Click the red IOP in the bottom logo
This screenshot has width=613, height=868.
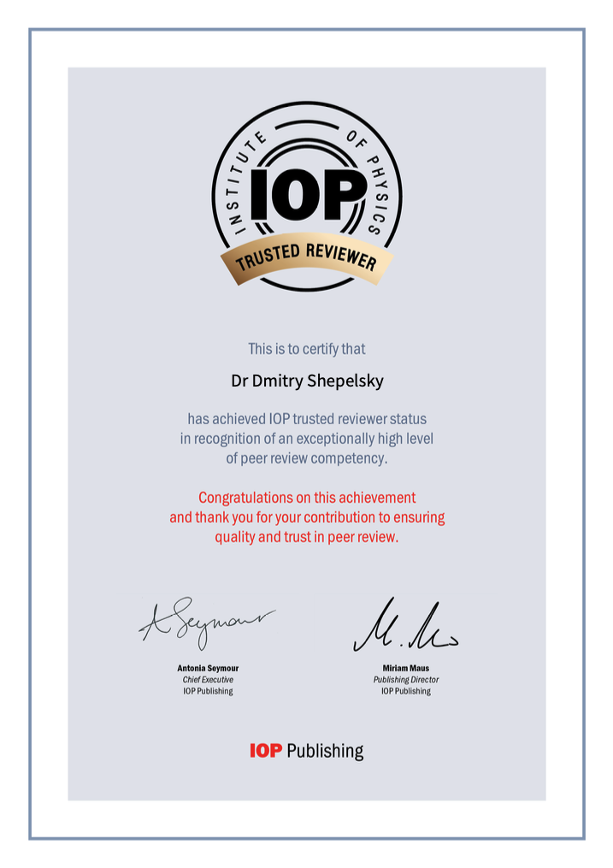click(x=266, y=751)
